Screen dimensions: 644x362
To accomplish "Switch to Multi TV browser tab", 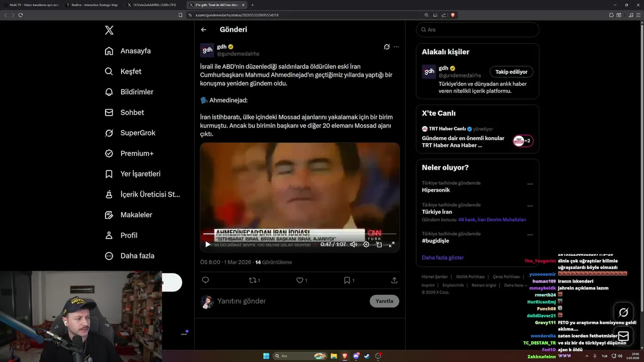I will [32, 5].
